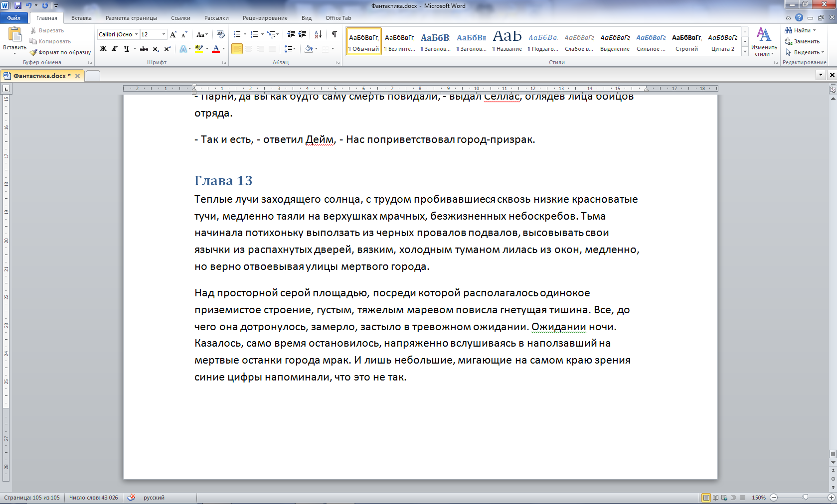This screenshot has width=837, height=504.
Task: Open spelling check icon in status bar
Action: (131, 498)
